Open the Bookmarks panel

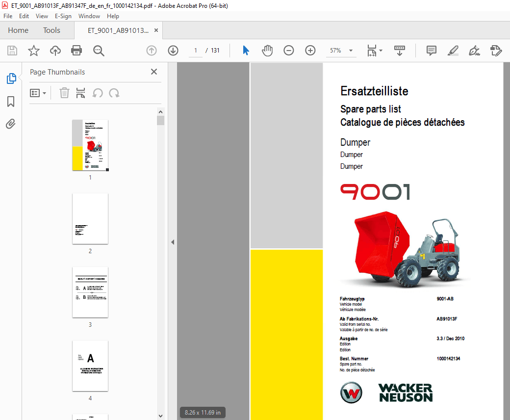coord(11,101)
